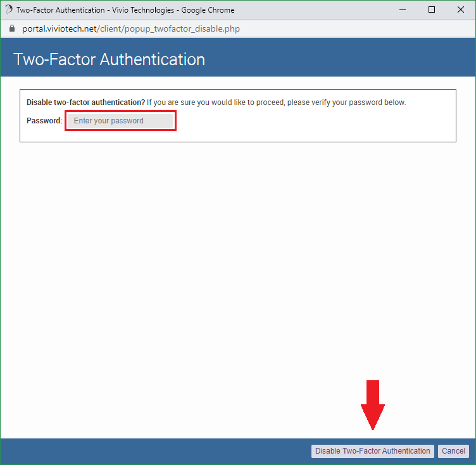Minimize the Chrome popup window
This screenshot has height=465, width=476.
[x=403, y=10]
